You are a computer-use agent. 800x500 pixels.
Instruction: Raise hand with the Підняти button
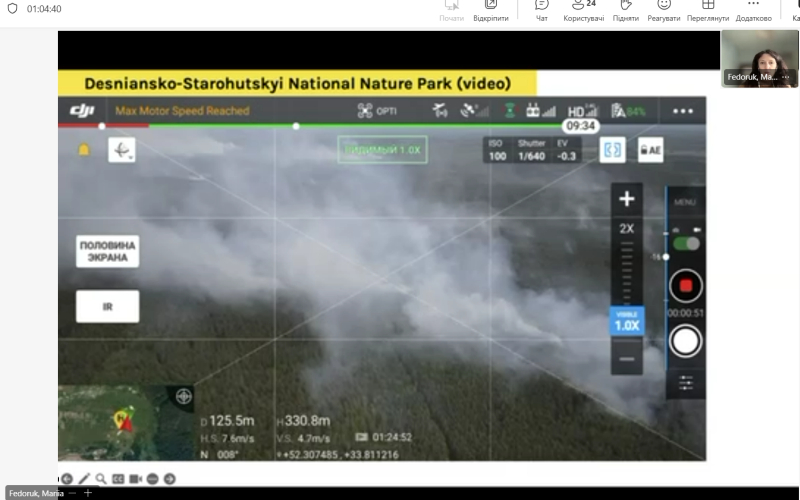[626, 10]
